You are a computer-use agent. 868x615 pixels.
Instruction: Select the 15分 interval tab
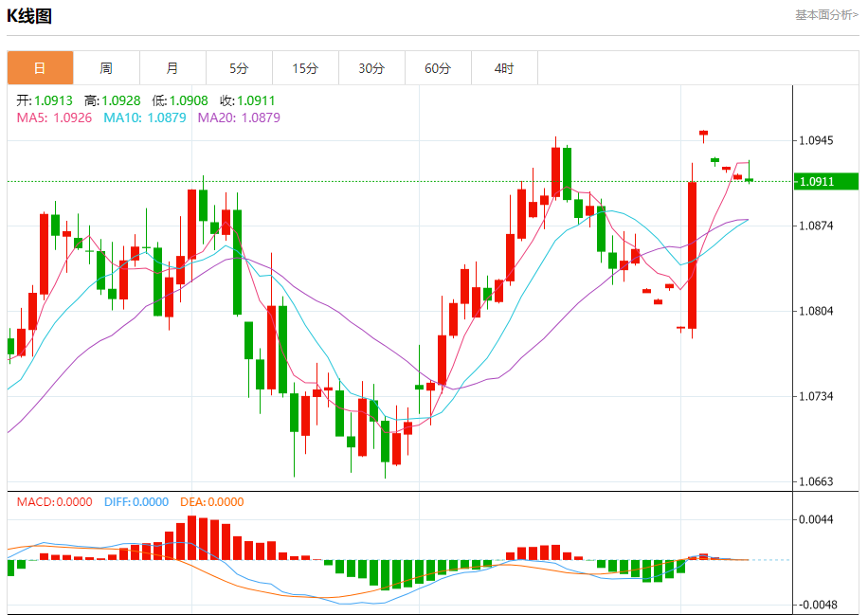click(x=305, y=68)
